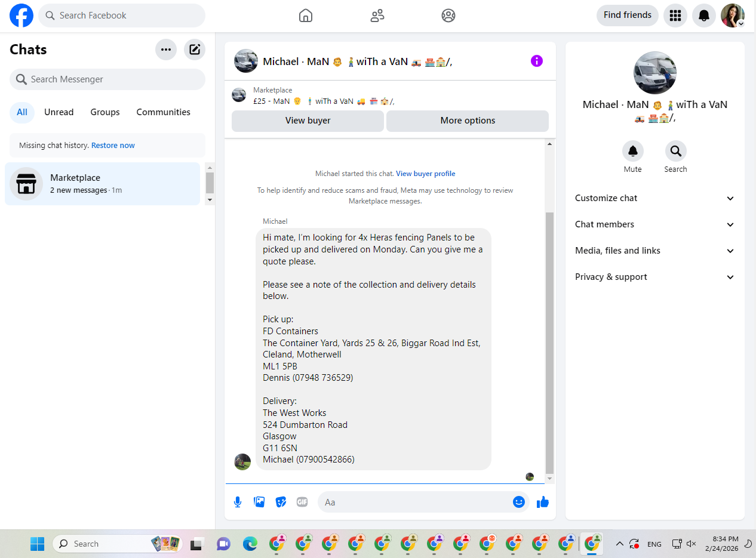
Task: Expand Chat members section
Action: pyautogui.click(x=655, y=224)
